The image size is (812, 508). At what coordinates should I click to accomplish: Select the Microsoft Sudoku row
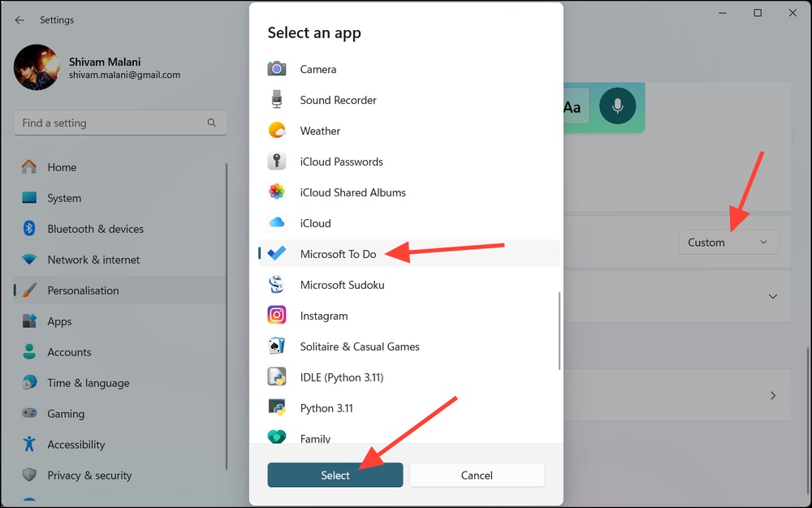point(409,285)
